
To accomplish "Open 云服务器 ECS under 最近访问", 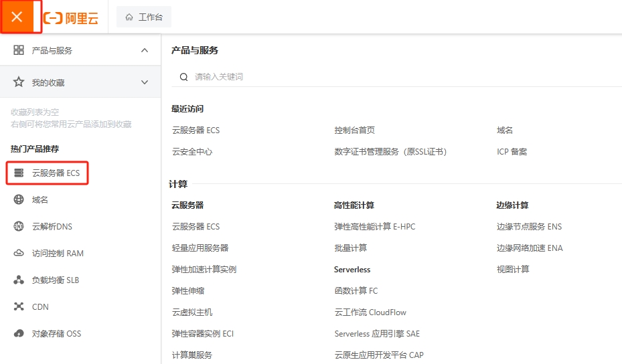I will point(196,130).
